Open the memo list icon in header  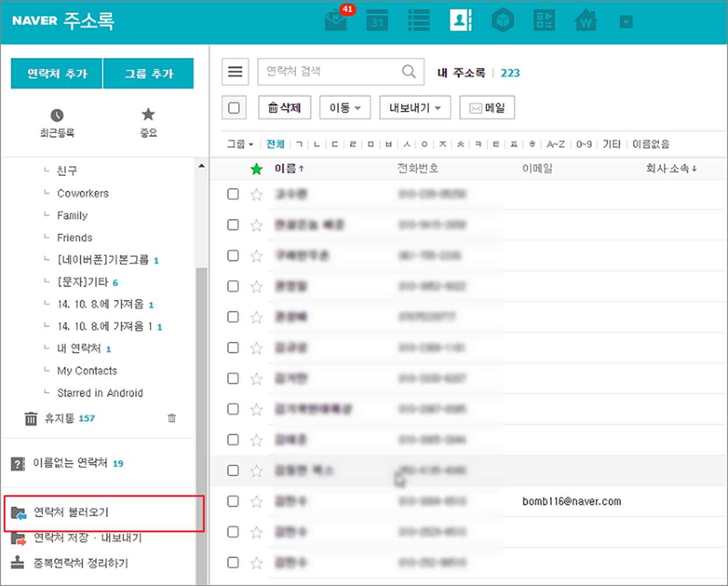coord(419,20)
